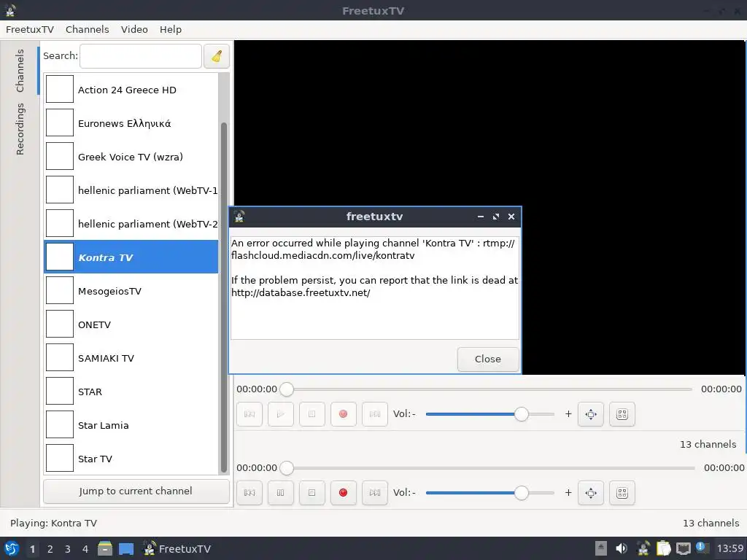Open the Video menu

point(134,29)
